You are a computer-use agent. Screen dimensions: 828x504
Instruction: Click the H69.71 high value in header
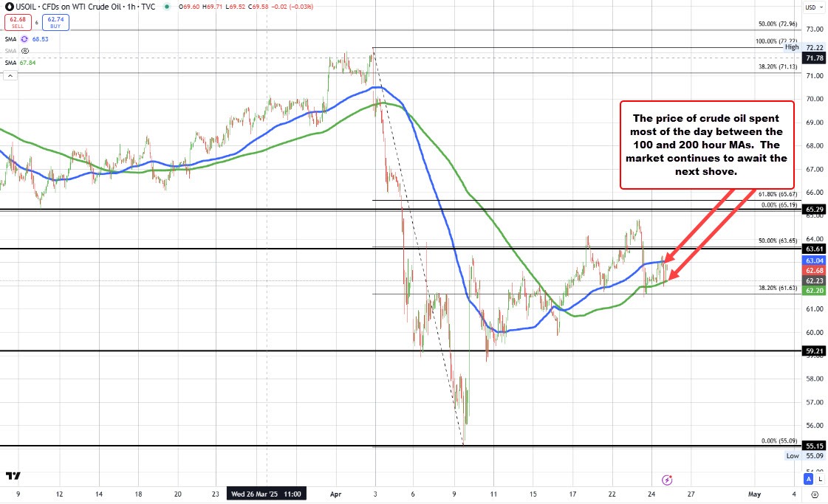212,7
